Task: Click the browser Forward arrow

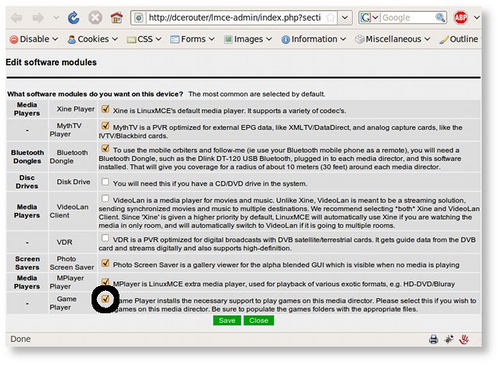Action: [38, 17]
